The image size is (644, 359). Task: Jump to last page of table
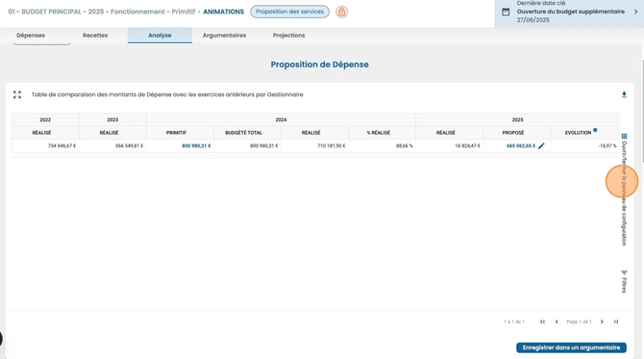(x=616, y=321)
